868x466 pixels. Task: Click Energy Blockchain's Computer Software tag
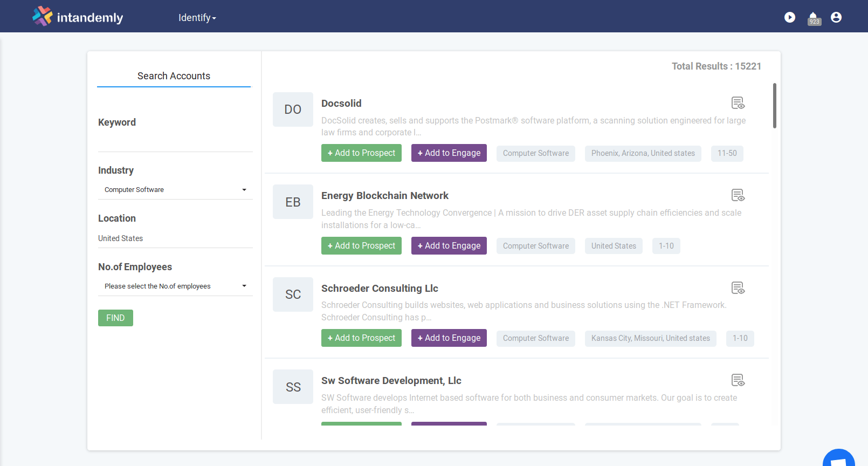pos(536,246)
